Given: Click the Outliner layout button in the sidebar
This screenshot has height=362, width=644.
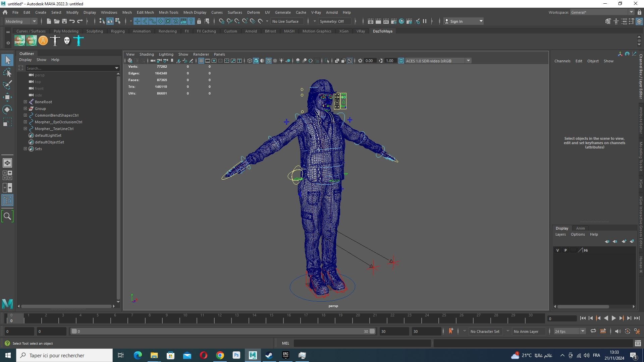Looking at the screenshot, I should pyautogui.click(x=7, y=200).
